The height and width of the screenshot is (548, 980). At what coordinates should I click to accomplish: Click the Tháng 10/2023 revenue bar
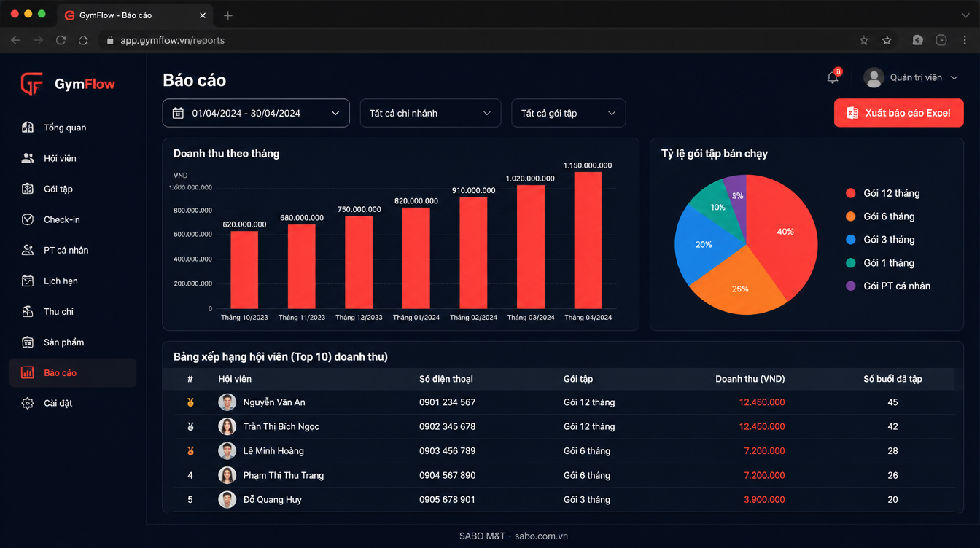click(244, 270)
